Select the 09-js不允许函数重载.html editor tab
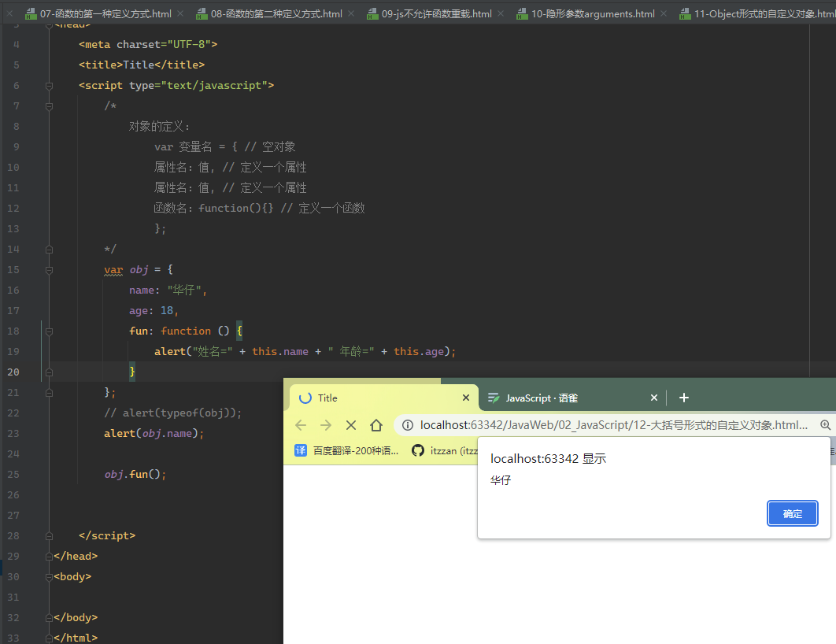The width and height of the screenshot is (836, 644). tap(436, 14)
